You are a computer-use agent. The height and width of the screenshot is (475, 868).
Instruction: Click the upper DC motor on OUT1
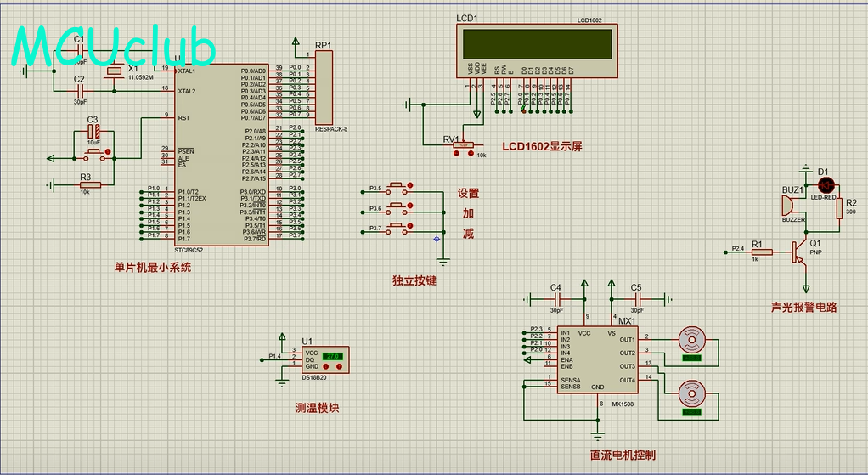point(690,340)
